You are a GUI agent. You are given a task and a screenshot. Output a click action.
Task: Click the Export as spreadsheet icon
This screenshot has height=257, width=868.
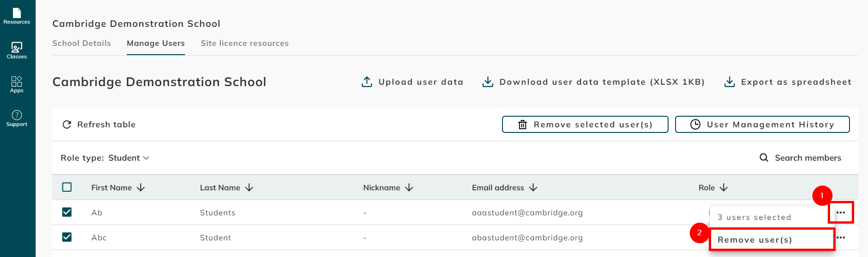point(730,82)
